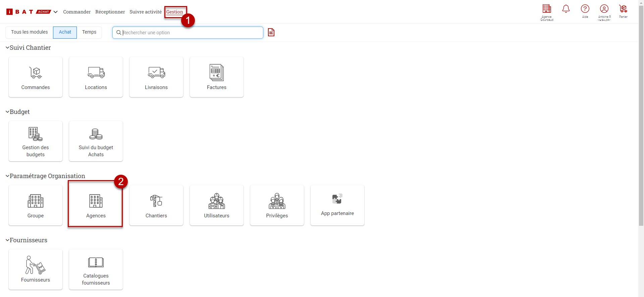Open the Chantiers crane tile
Image resolution: width=644 pixels, height=297 pixels.
click(x=156, y=205)
